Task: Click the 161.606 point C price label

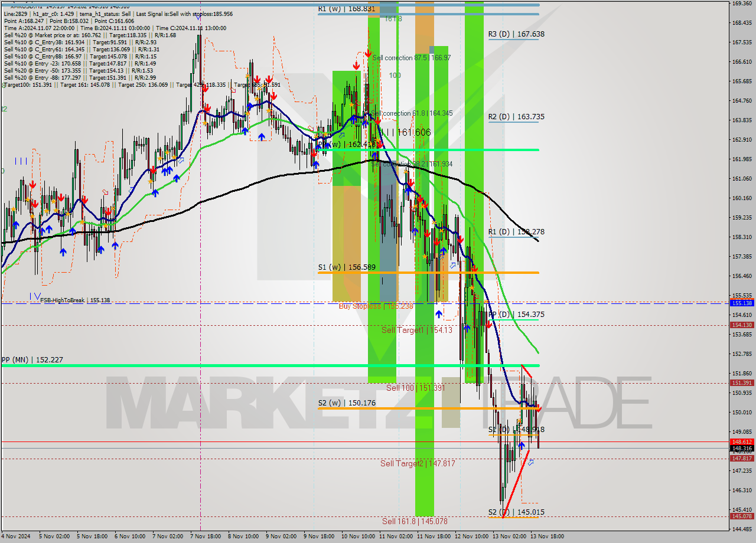Action: click(413, 133)
